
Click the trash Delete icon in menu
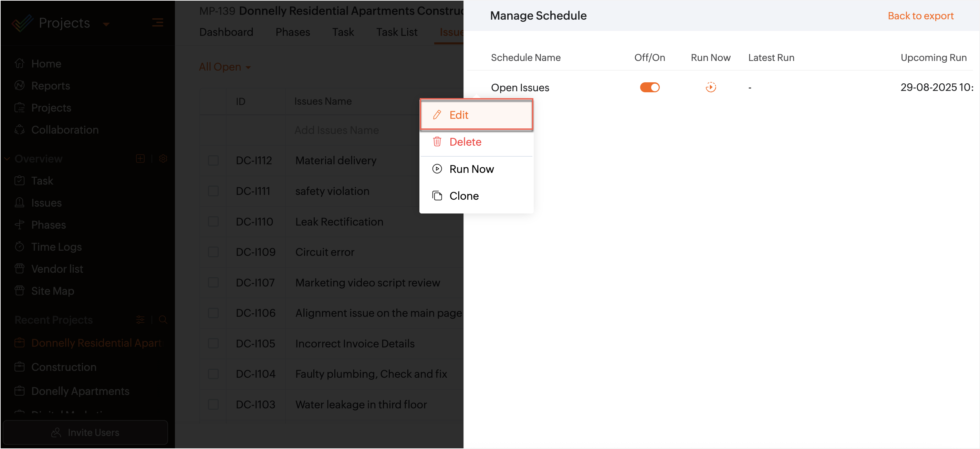(x=437, y=142)
